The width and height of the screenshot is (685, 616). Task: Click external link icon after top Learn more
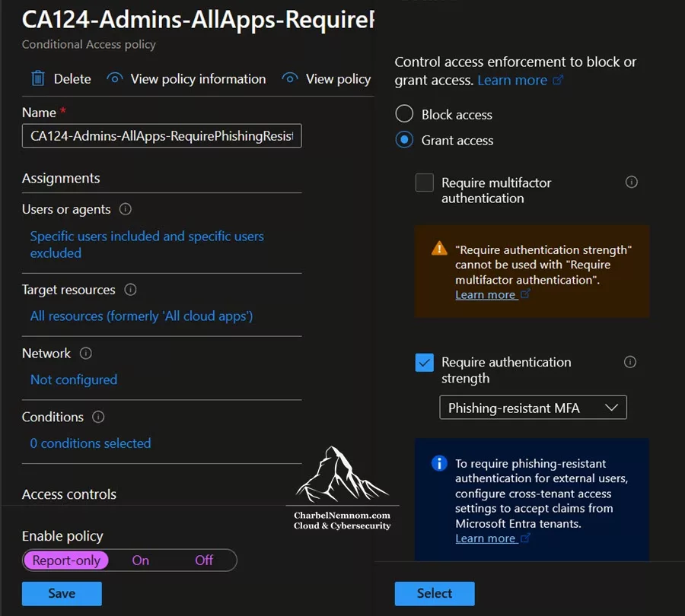point(558,80)
